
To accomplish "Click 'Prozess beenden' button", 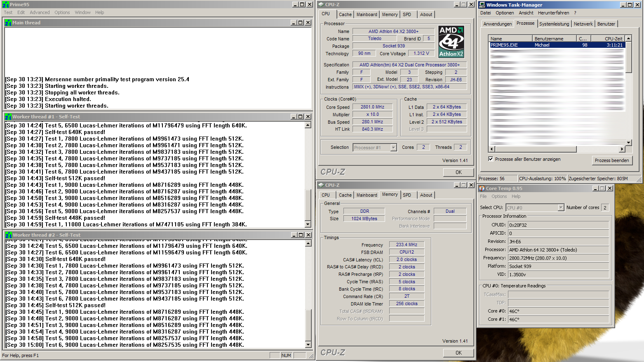I will click(612, 160).
